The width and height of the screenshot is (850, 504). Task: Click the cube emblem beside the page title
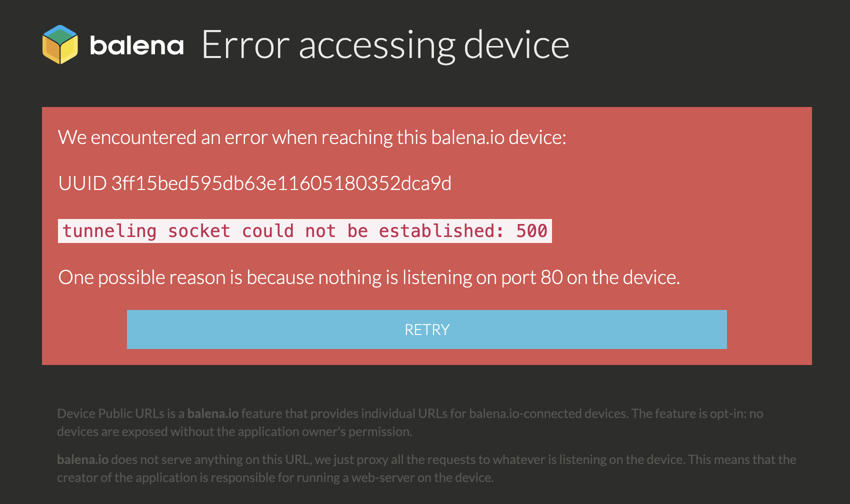[59, 45]
